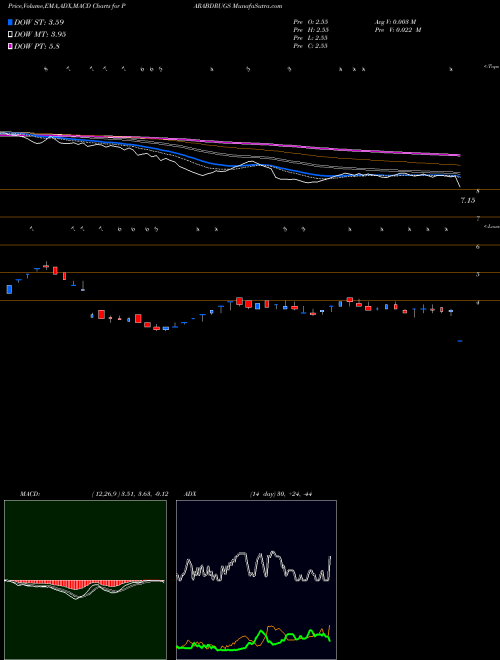Select the 'DOW ST: 3.59' legend text
This screenshot has height=660, width=500.
(39, 22)
